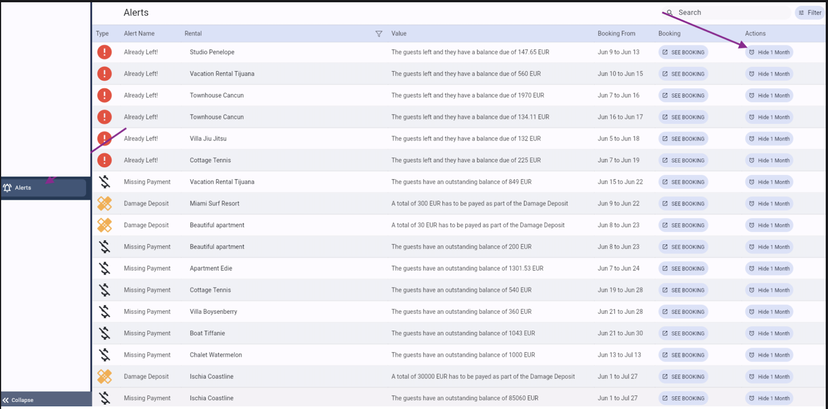Sort by the Alert Name column header
The height and width of the screenshot is (409, 828).
(139, 34)
